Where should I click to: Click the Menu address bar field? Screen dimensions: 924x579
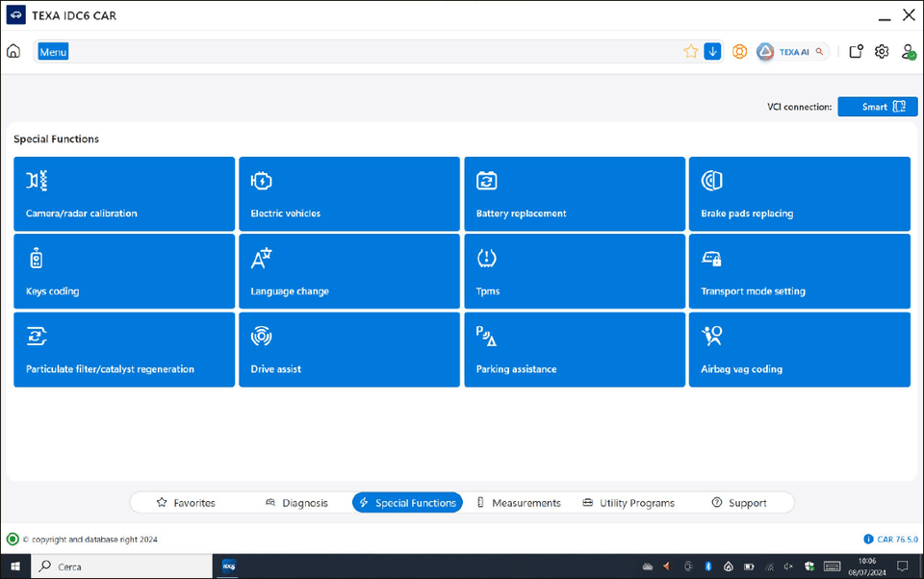pyautogui.click(x=356, y=52)
